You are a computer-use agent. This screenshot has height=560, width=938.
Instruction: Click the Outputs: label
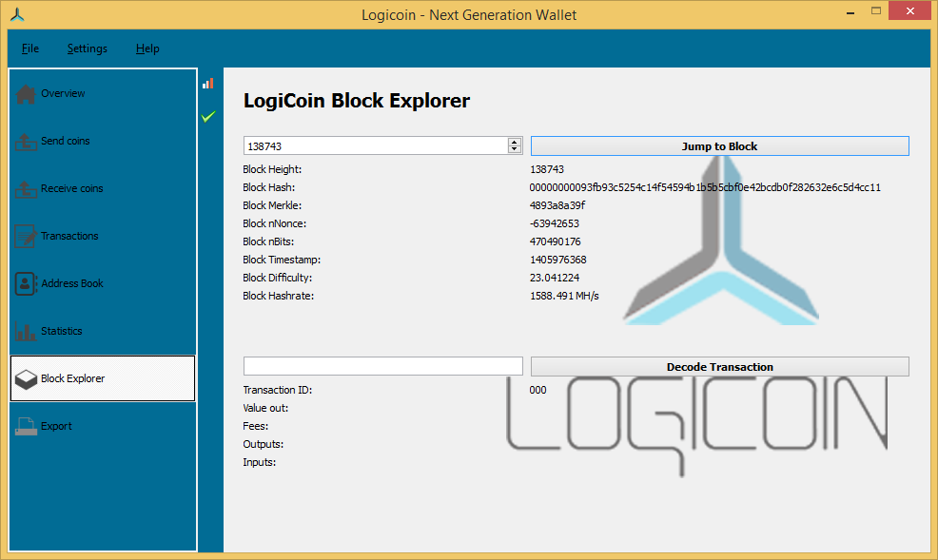pyautogui.click(x=264, y=444)
